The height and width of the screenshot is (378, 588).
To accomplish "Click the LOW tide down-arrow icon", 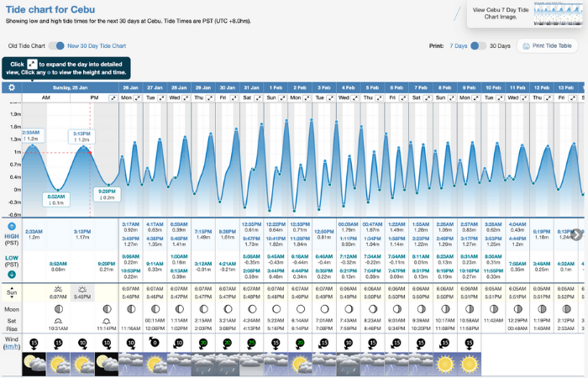I will [12, 274].
